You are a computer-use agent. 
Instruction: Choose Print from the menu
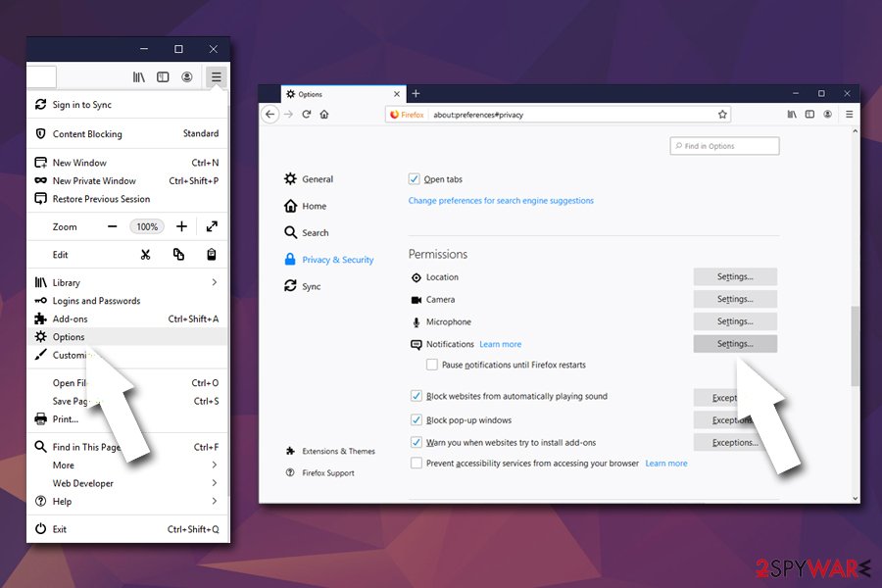click(x=128, y=419)
